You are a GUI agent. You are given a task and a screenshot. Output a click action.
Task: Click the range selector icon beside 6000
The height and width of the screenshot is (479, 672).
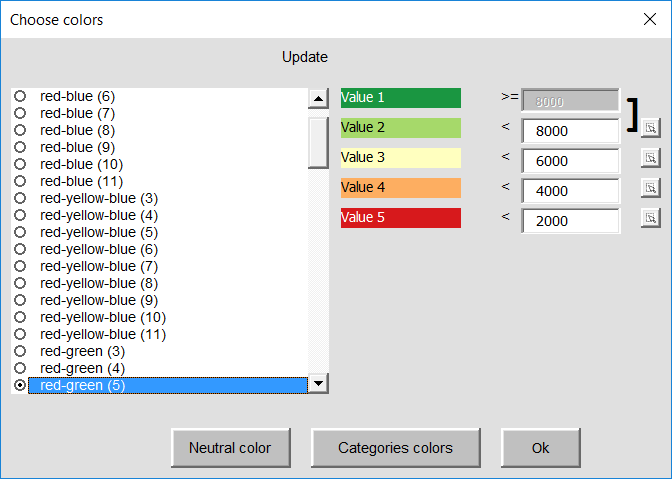pyautogui.click(x=651, y=158)
